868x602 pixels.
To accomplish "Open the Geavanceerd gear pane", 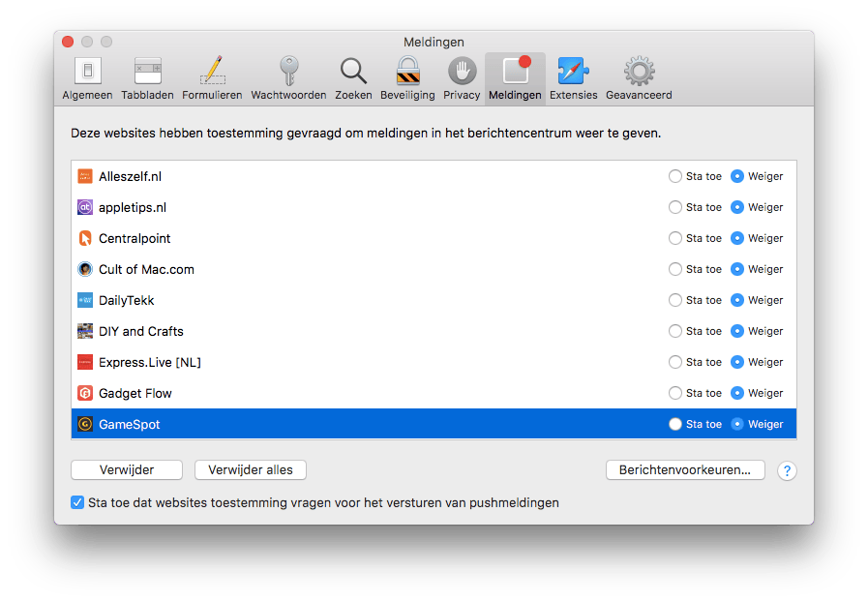I will [x=639, y=78].
